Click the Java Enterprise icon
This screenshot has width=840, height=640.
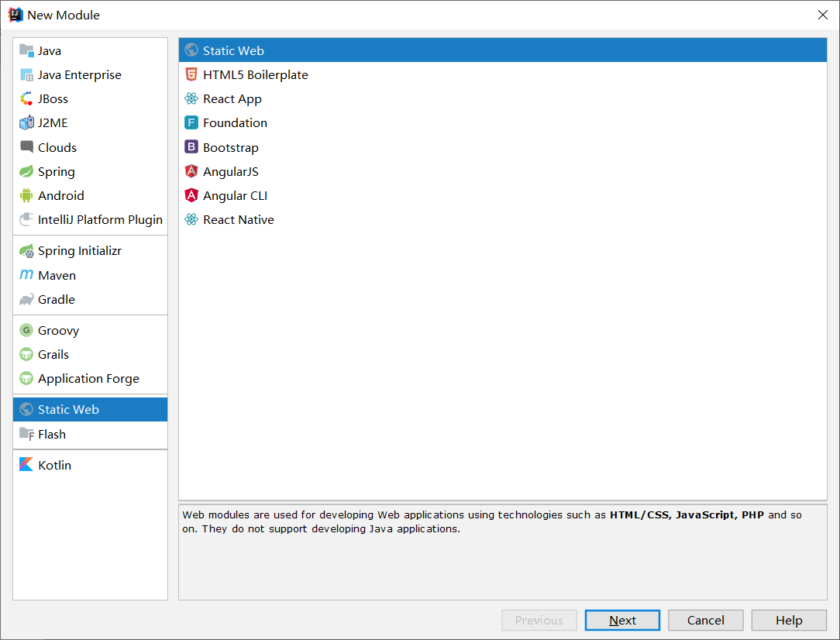click(26, 74)
